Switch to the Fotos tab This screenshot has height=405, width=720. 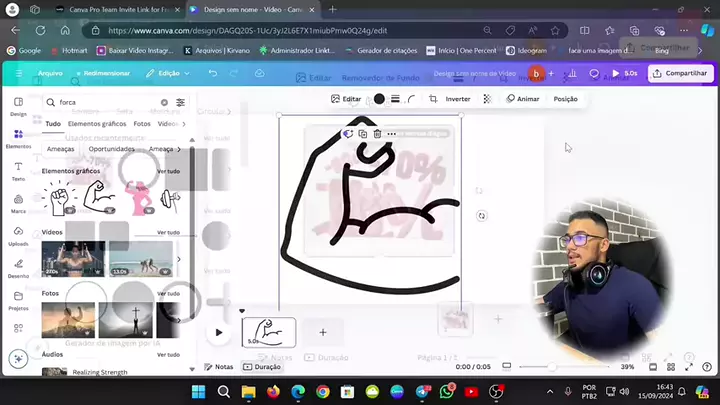click(x=142, y=124)
